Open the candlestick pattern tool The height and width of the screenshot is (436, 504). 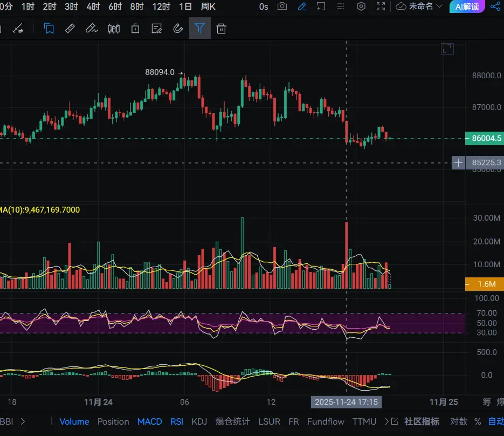click(x=114, y=29)
